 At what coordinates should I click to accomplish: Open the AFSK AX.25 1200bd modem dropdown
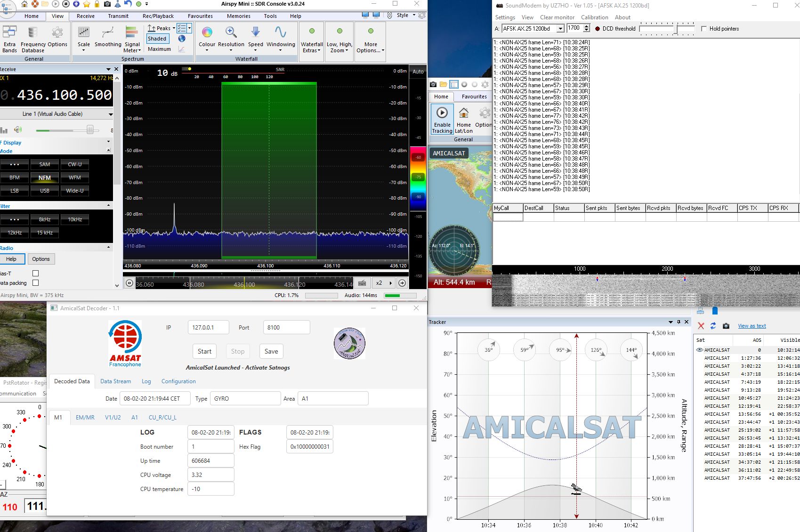(560, 28)
